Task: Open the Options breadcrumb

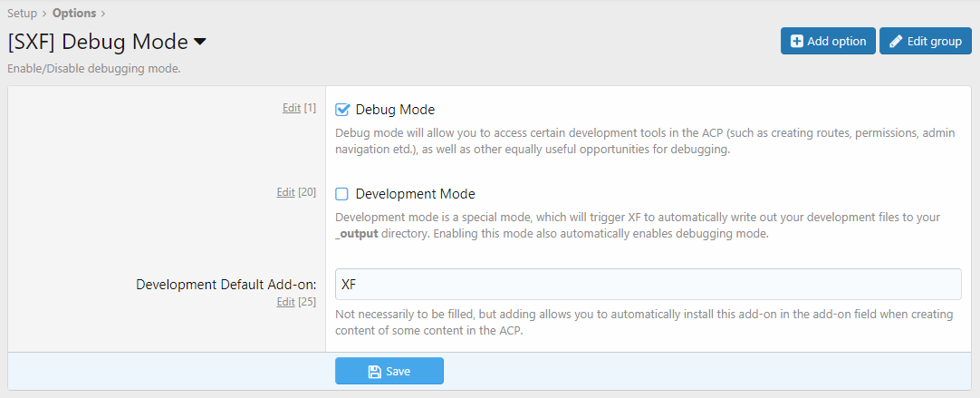Action: click(74, 14)
